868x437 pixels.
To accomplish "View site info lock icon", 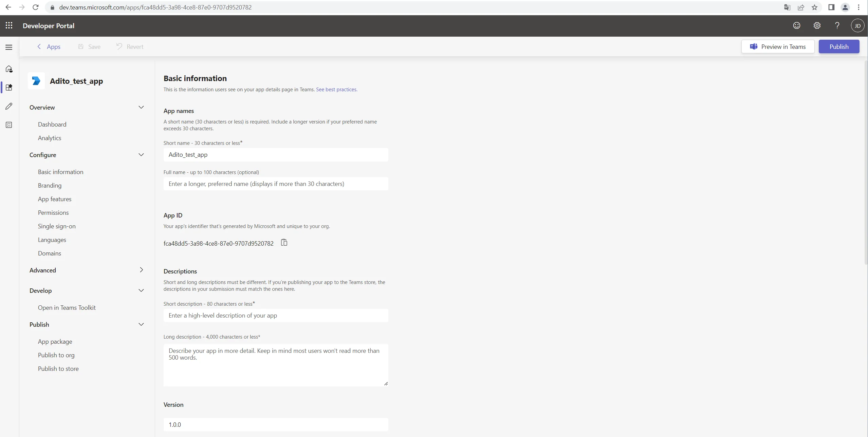I will [52, 7].
